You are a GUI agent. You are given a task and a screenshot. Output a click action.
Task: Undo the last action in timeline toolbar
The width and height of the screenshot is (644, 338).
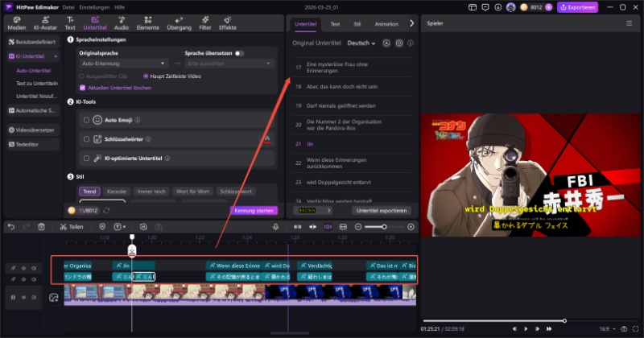[11, 227]
